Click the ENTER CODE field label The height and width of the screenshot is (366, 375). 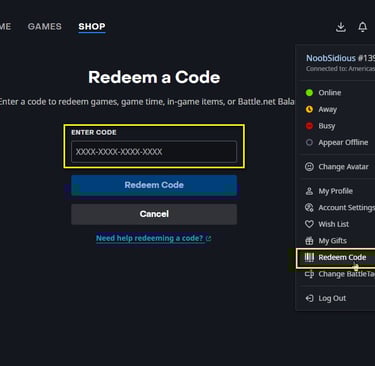coord(94,132)
